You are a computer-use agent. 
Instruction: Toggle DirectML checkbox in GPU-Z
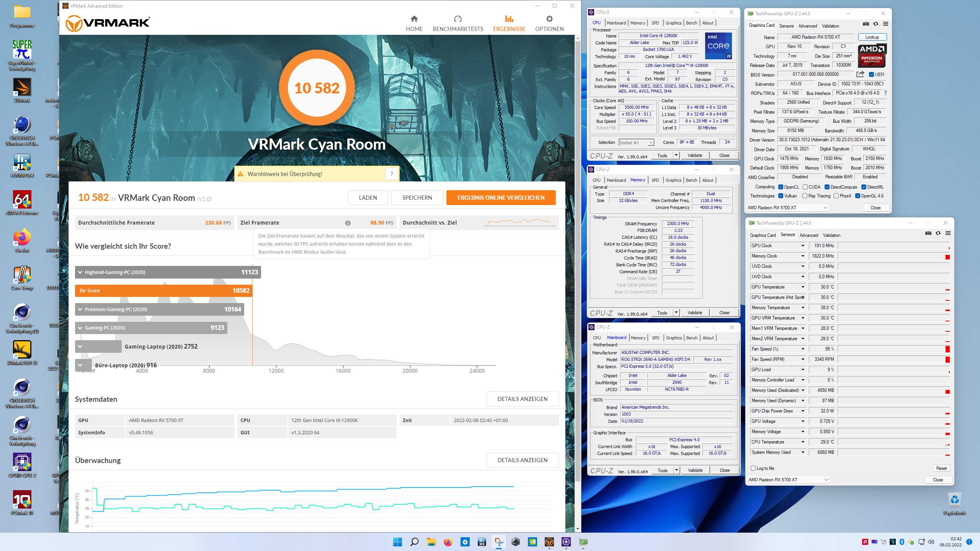(864, 187)
